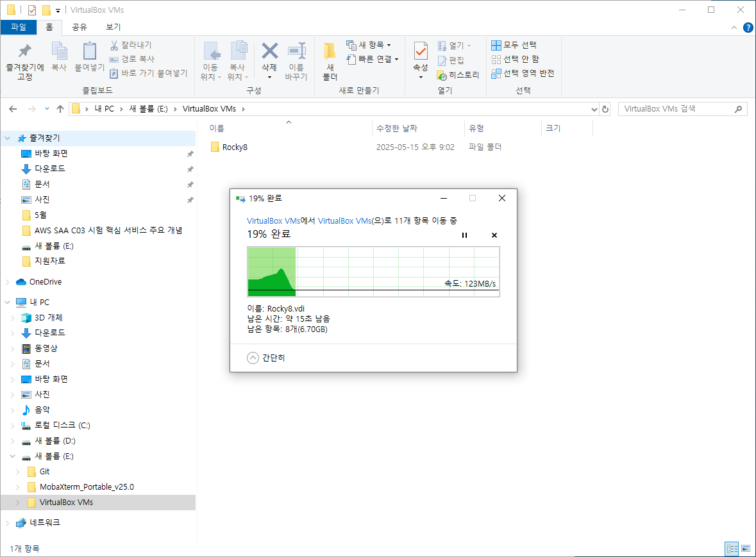This screenshot has width=756, height=557.
Task: Switch to details view icon in status bar
Action: (x=732, y=548)
